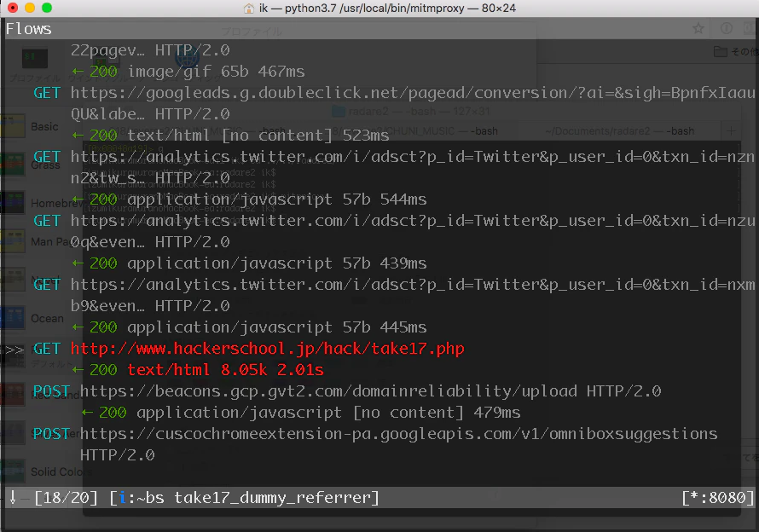This screenshot has height=532, width=759.
Task: Click the Flows header title
Action: tap(28, 29)
